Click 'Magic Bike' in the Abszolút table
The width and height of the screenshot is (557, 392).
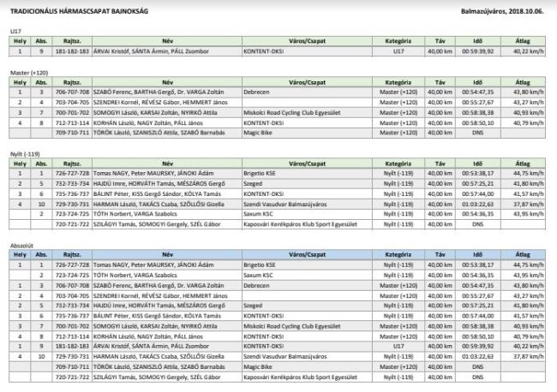258,367
